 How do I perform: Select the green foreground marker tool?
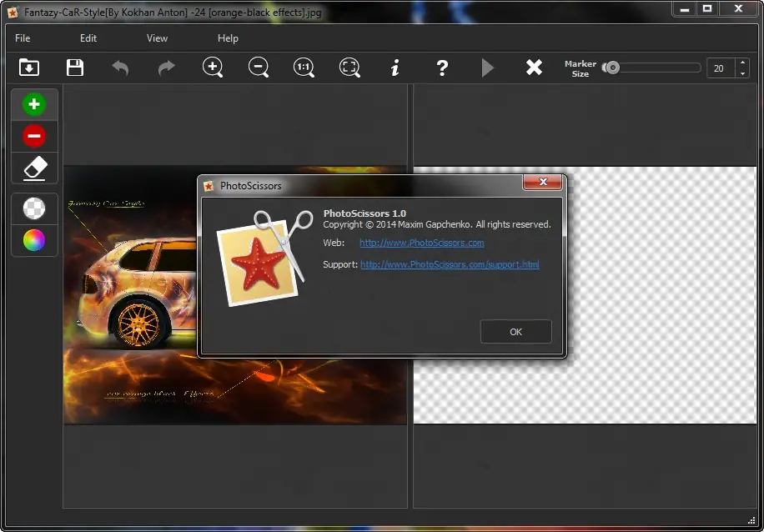coord(34,104)
